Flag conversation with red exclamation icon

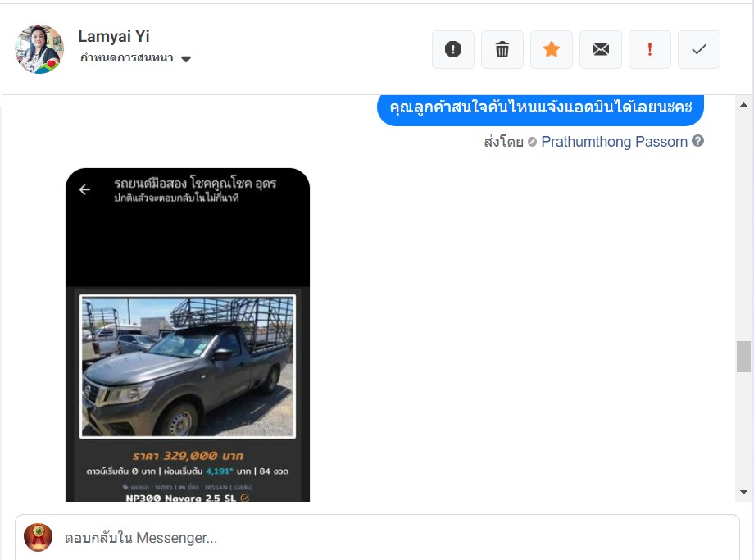(x=650, y=49)
